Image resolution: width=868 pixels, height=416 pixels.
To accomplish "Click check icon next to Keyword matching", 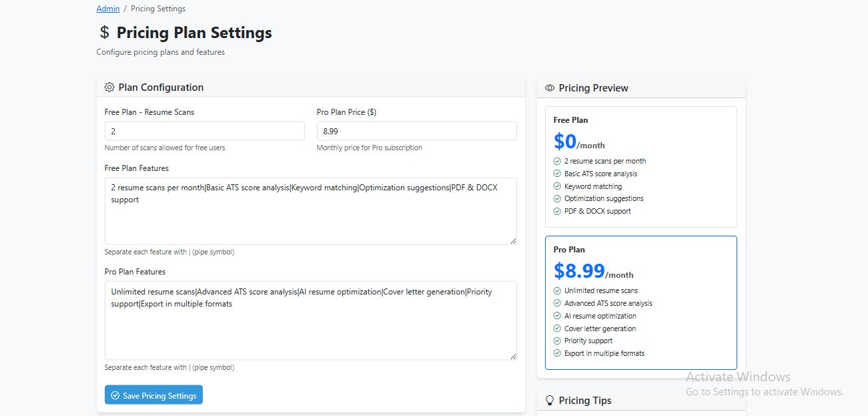I will (557, 186).
